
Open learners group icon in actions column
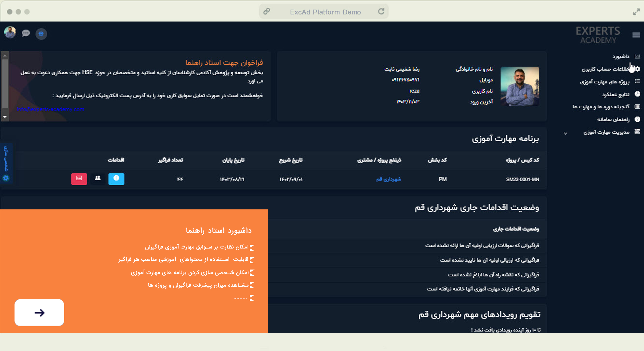point(98,179)
